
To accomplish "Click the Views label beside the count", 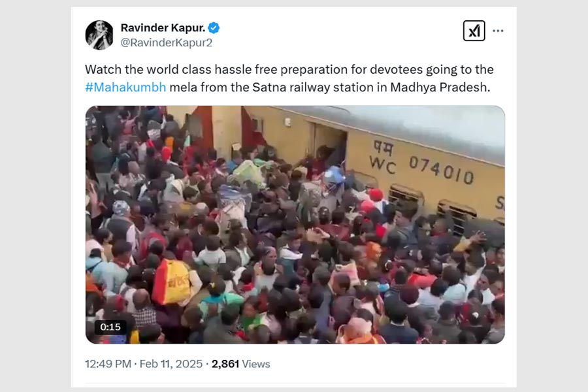I will (x=256, y=364).
